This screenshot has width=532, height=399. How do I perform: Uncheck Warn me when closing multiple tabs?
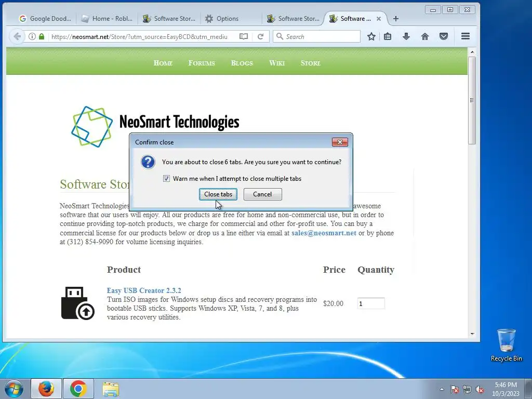[x=166, y=179]
